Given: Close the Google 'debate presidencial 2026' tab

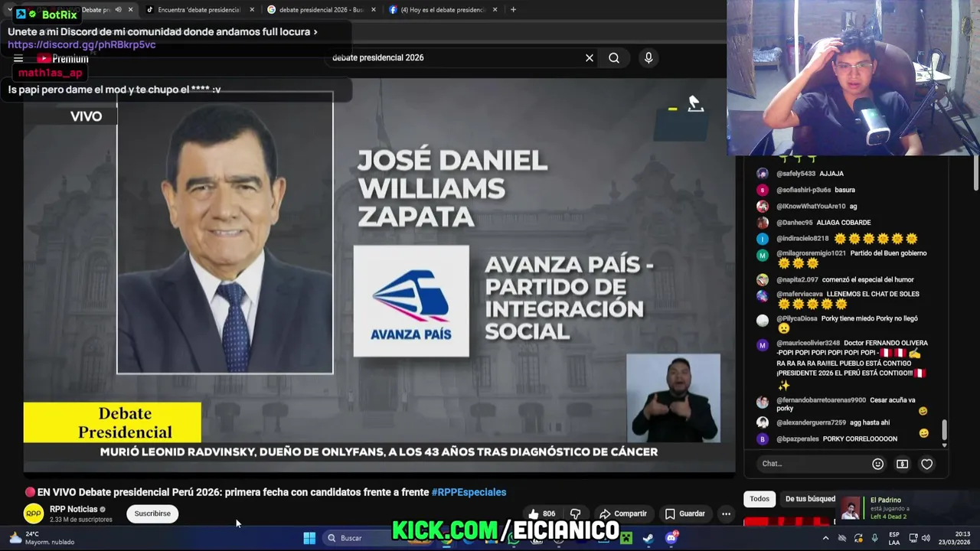Looking at the screenshot, I should click(x=373, y=10).
